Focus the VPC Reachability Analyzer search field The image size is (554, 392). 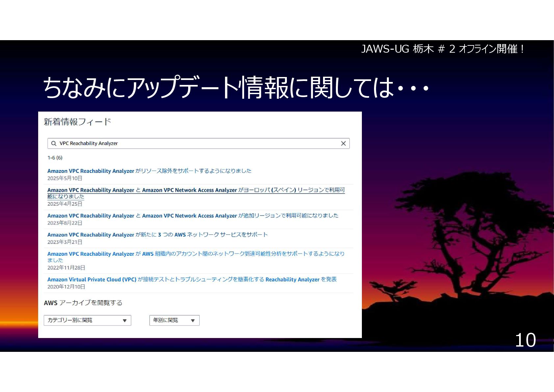click(x=198, y=144)
